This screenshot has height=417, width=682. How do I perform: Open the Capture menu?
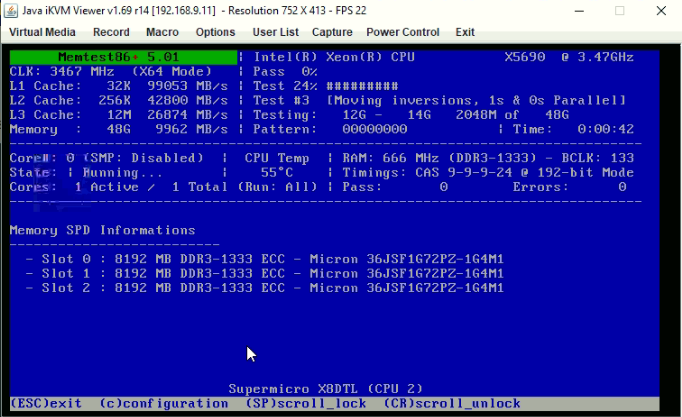[332, 32]
